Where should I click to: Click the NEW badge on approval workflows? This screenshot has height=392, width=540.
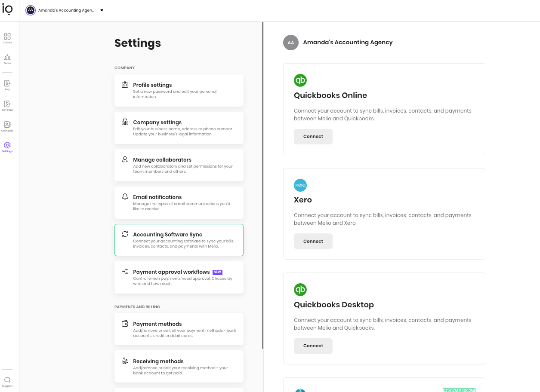[x=217, y=272]
